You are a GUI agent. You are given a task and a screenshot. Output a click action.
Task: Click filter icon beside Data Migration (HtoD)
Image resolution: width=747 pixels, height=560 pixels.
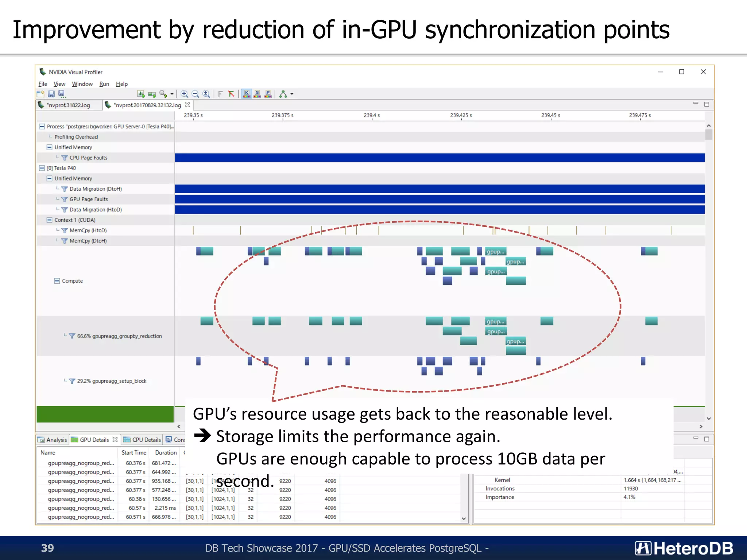65,210
